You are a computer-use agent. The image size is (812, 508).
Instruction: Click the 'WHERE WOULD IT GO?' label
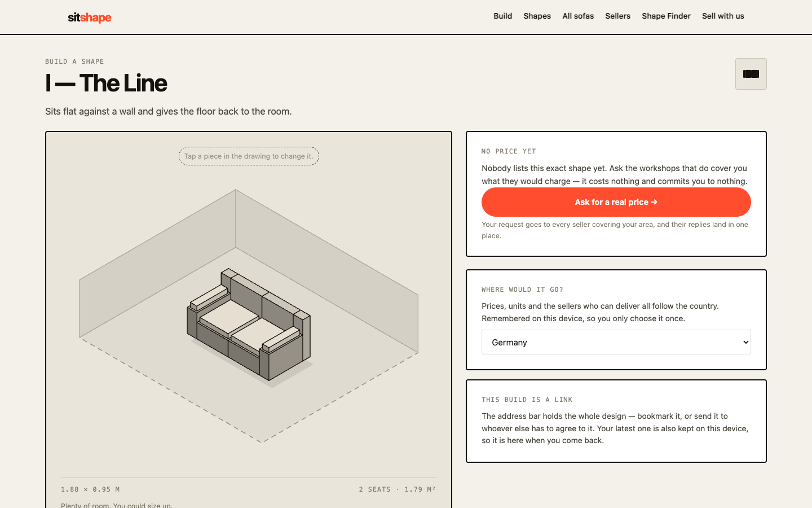pos(522,290)
